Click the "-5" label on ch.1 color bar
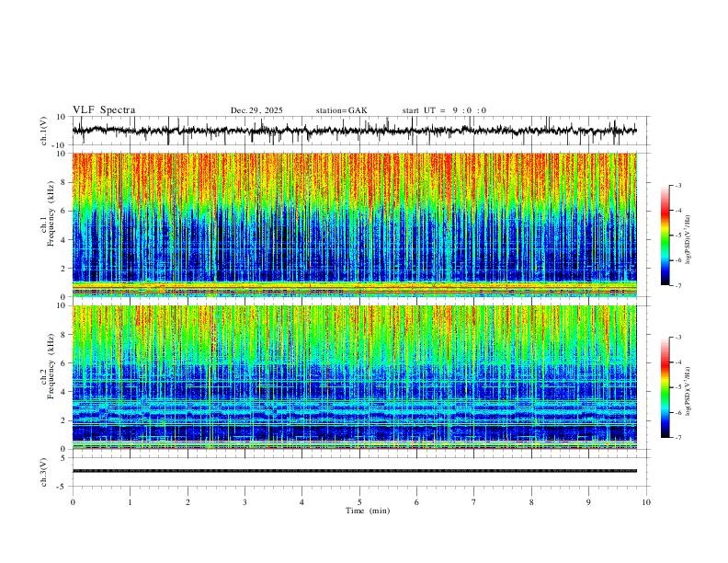This screenshot has height=563, width=728. click(677, 236)
